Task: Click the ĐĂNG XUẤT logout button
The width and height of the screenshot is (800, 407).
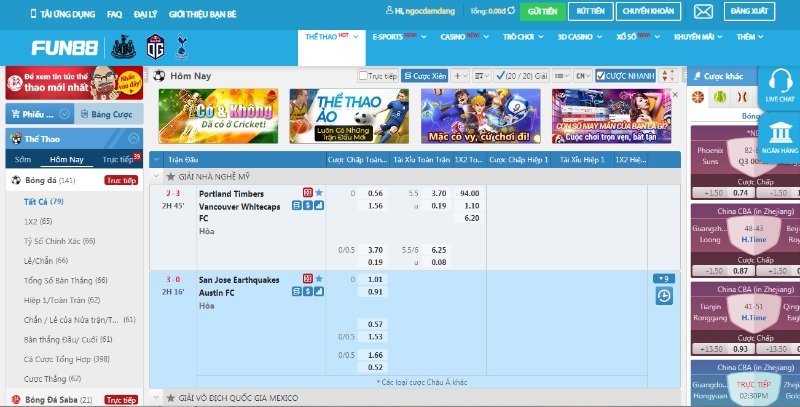Action: click(749, 11)
